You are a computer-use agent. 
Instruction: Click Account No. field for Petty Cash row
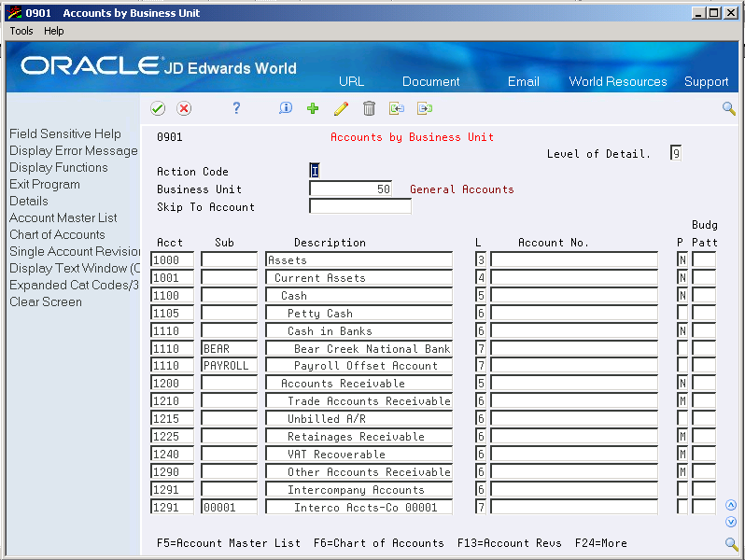pos(574,313)
